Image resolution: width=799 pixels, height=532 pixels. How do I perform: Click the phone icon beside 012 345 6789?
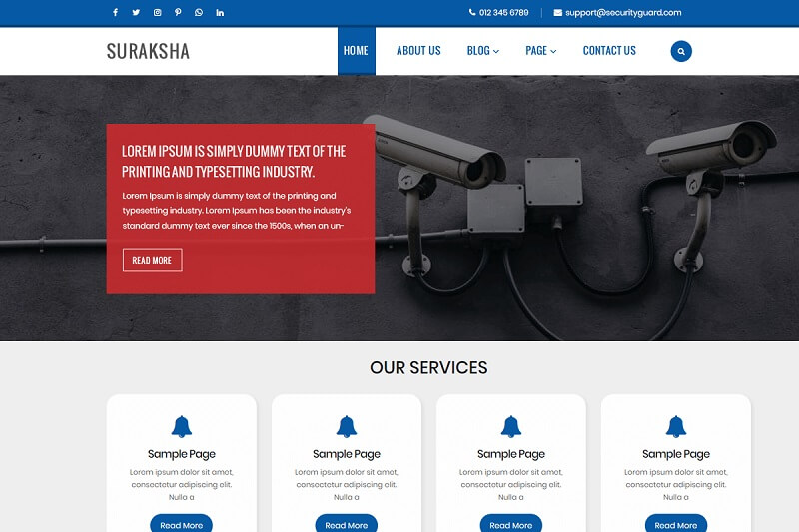(x=472, y=12)
